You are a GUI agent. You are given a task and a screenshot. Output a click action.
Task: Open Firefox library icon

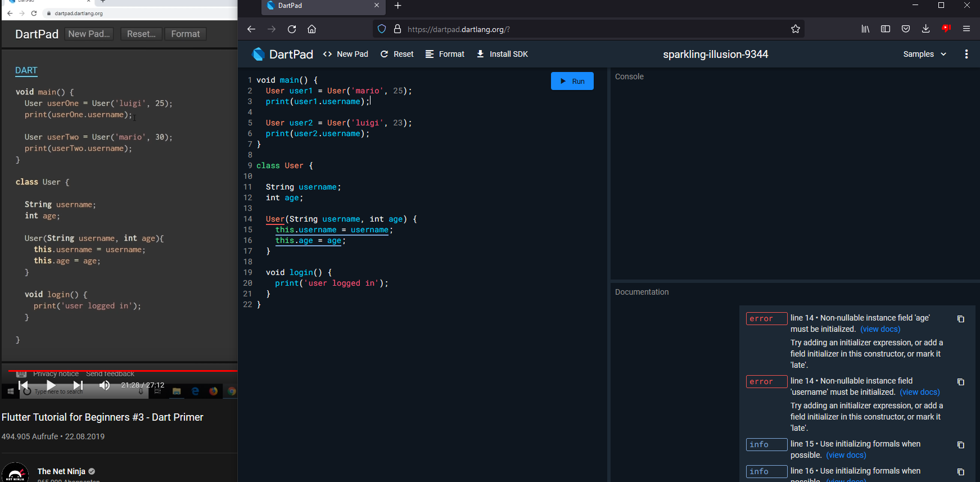click(865, 29)
